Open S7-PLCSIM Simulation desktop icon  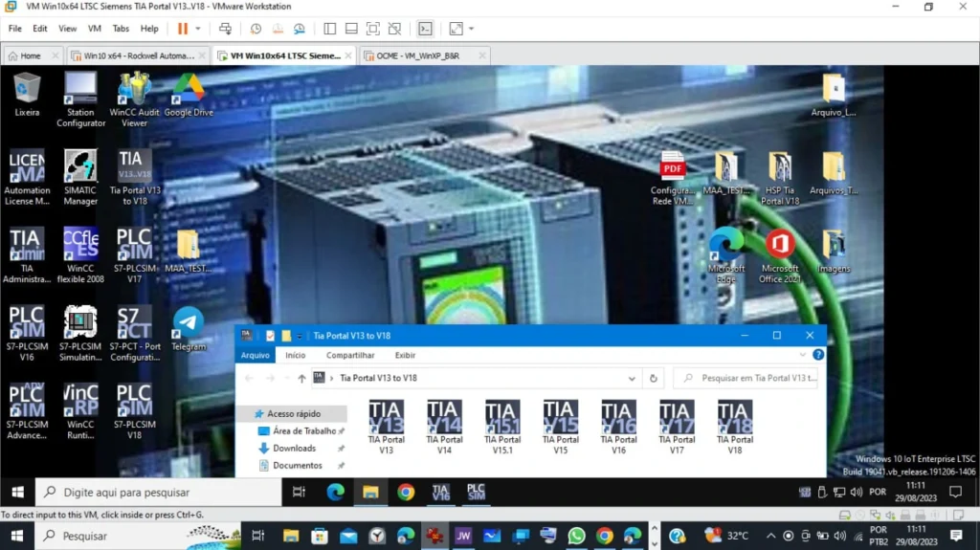80,334
